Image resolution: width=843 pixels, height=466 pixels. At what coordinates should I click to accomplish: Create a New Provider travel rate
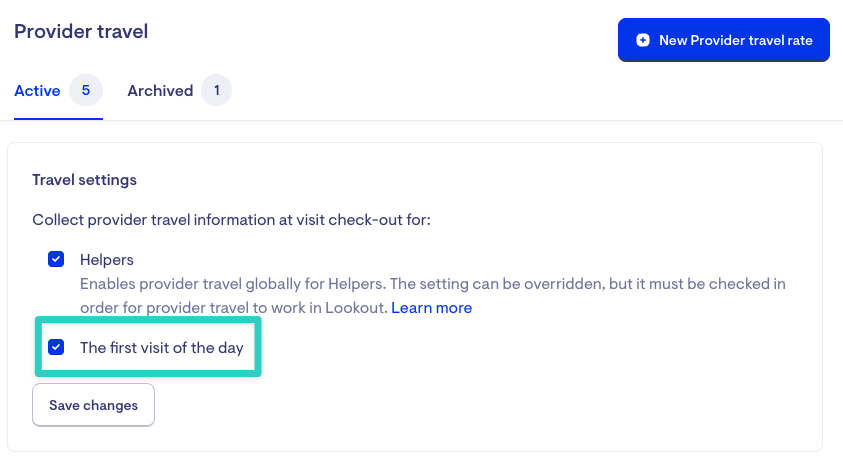724,40
